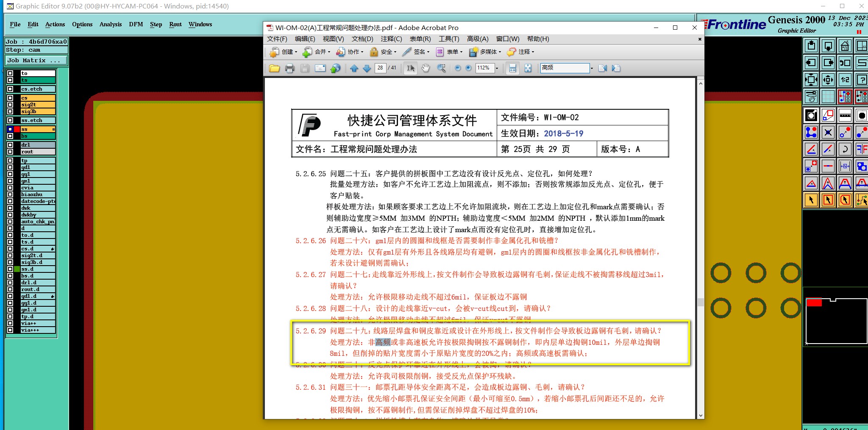
Task: Click the Job : 4b6d706xa0 field
Action: pos(36,42)
